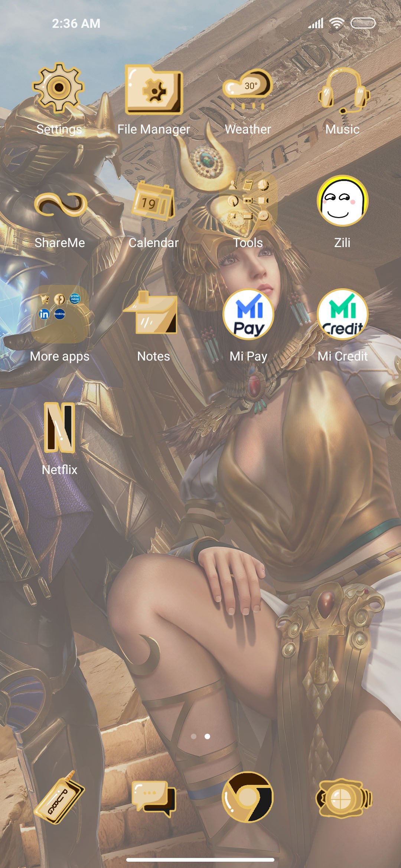This screenshot has height=868, width=401.
Task: Launch Mi Credit app
Action: [x=342, y=314]
